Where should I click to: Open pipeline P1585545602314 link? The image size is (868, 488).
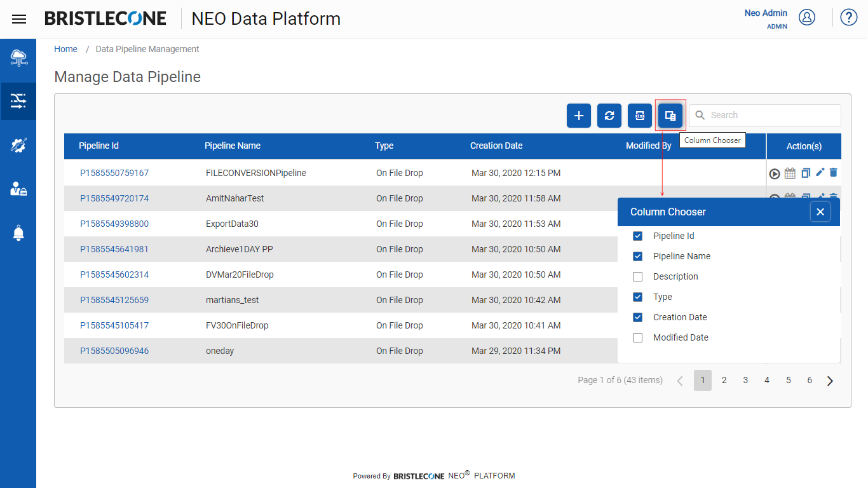click(x=114, y=274)
